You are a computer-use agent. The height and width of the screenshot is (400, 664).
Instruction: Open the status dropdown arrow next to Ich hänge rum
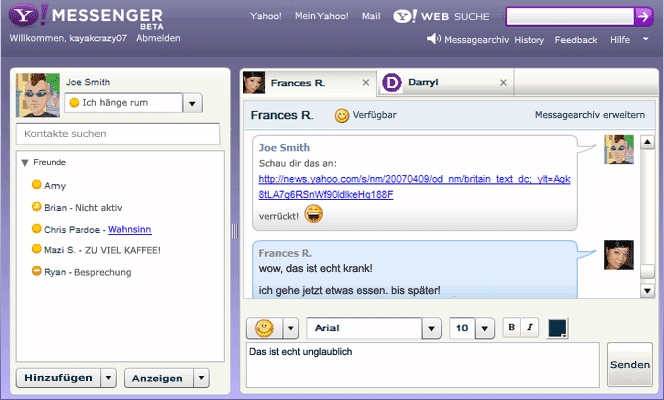point(192,103)
